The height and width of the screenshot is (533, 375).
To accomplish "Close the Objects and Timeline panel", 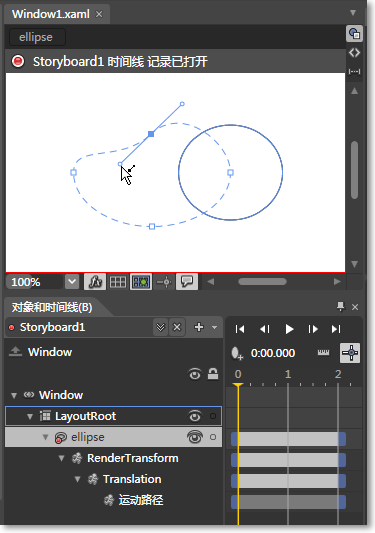I will click(x=355, y=307).
